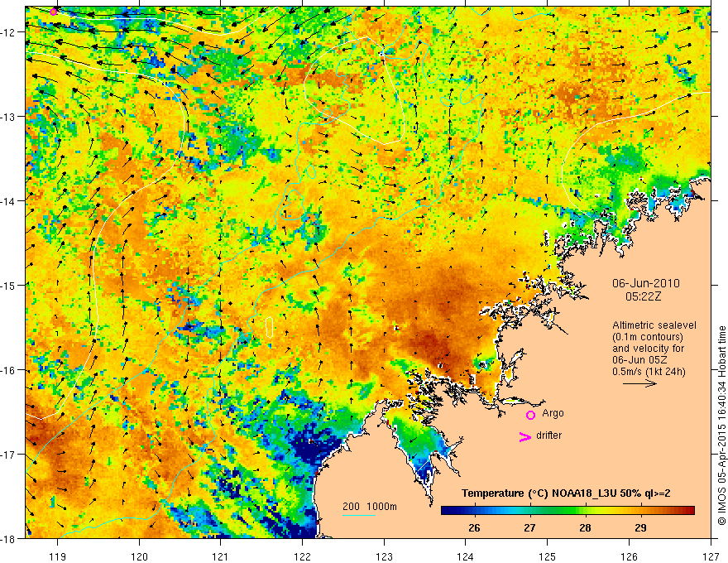The width and height of the screenshot is (728, 563).
Task: Click the dark blue cold-water patch near 122, -17
Action: click(x=317, y=446)
